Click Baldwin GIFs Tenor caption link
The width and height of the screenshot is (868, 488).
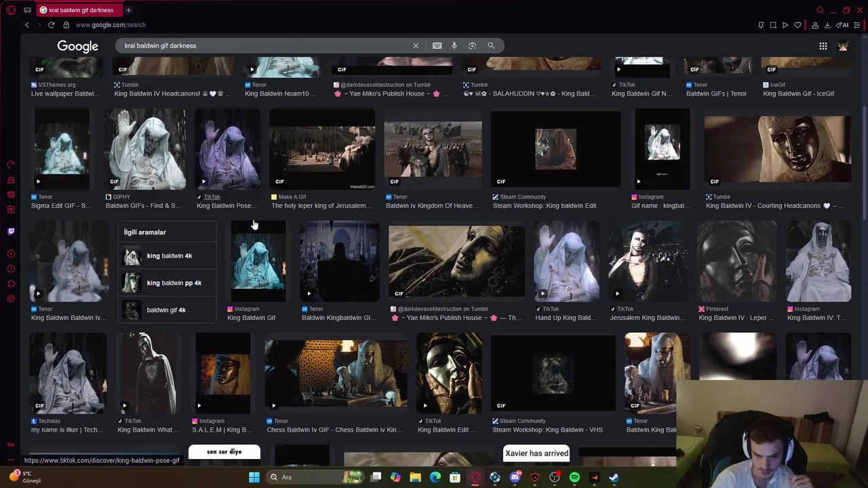click(717, 94)
